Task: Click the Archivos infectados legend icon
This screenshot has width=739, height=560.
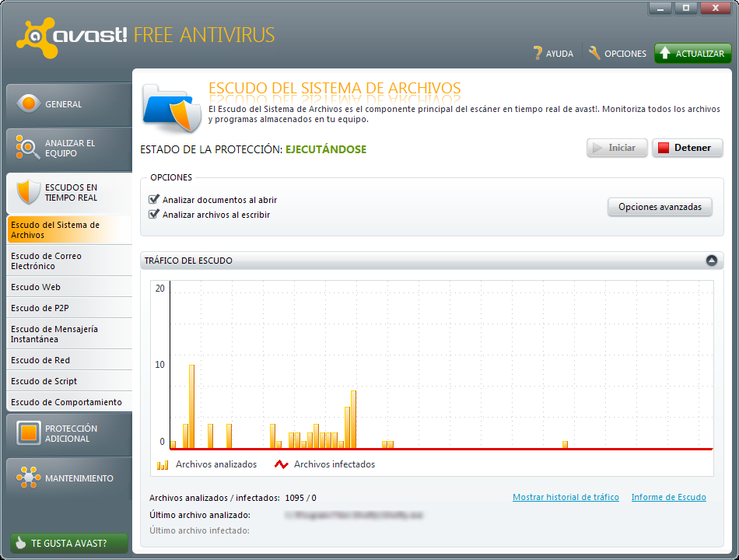Action: [282, 464]
